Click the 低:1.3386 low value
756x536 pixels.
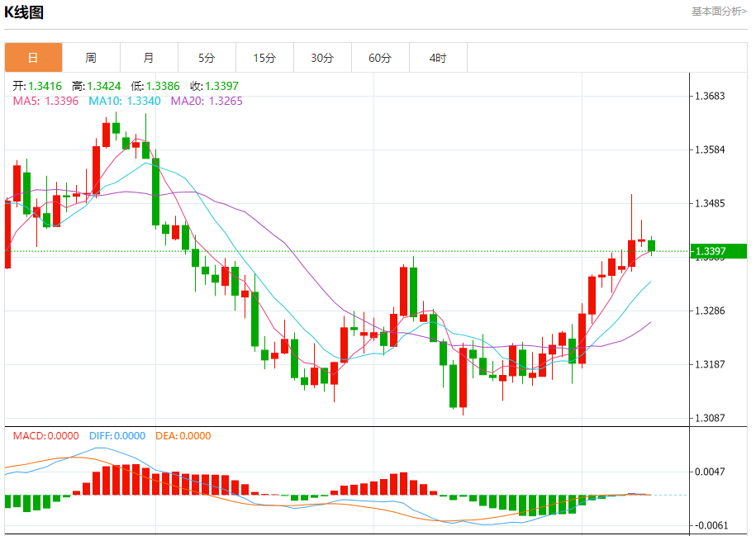pyautogui.click(x=155, y=86)
